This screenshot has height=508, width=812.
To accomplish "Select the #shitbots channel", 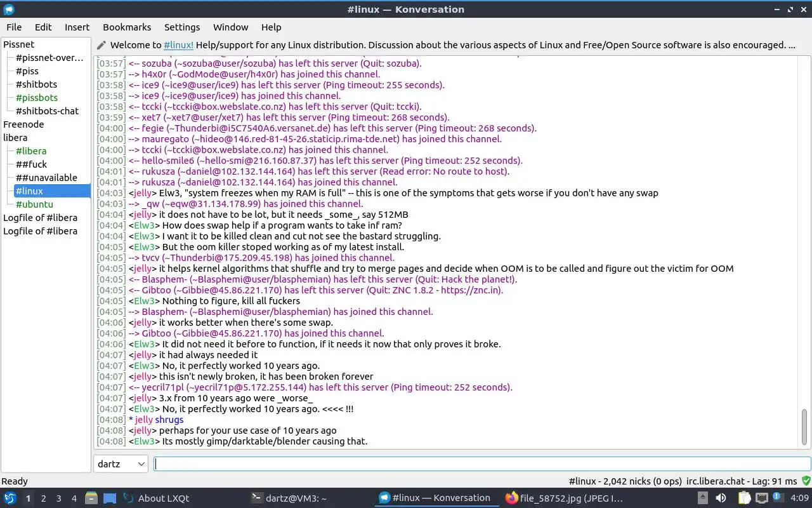I will [36, 84].
